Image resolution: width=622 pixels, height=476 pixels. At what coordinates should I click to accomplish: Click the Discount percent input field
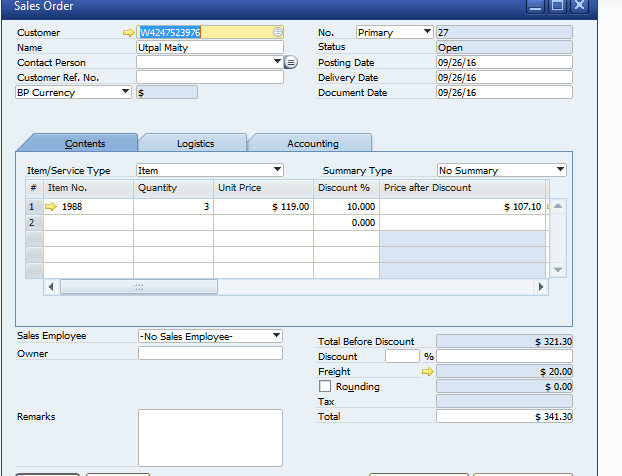[402, 356]
